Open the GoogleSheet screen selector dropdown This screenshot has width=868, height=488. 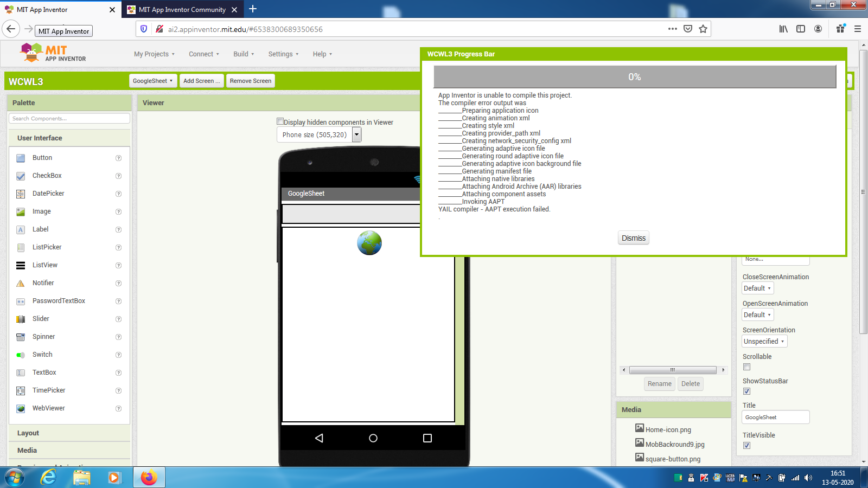[x=153, y=81]
